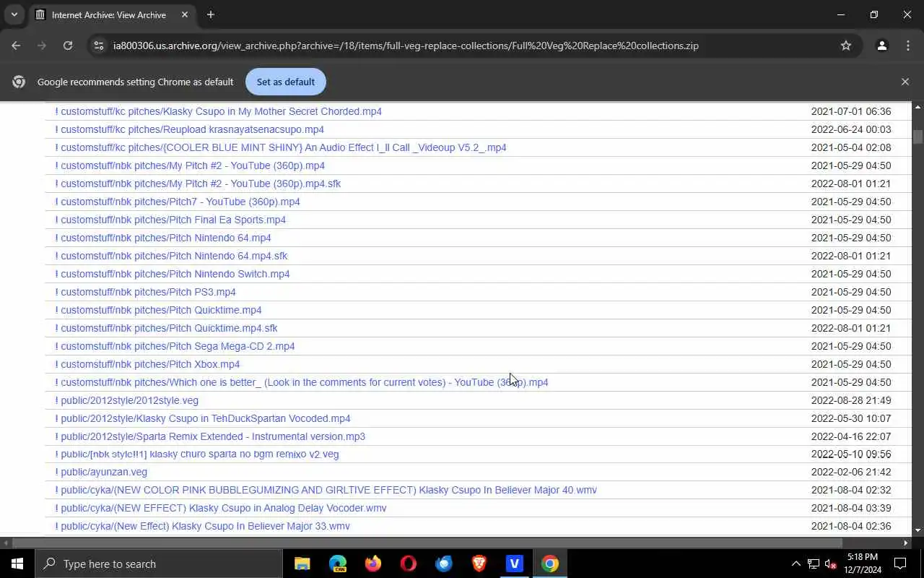Image resolution: width=924 pixels, height=578 pixels.
Task: Click the 2022-08-28 21:49 date cell
Action: (x=851, y=400)
